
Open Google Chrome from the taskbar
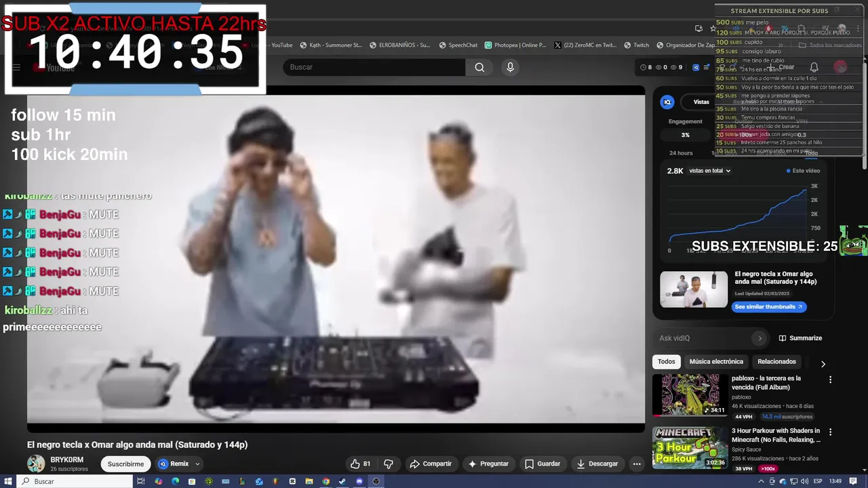[x=325, y=481]
